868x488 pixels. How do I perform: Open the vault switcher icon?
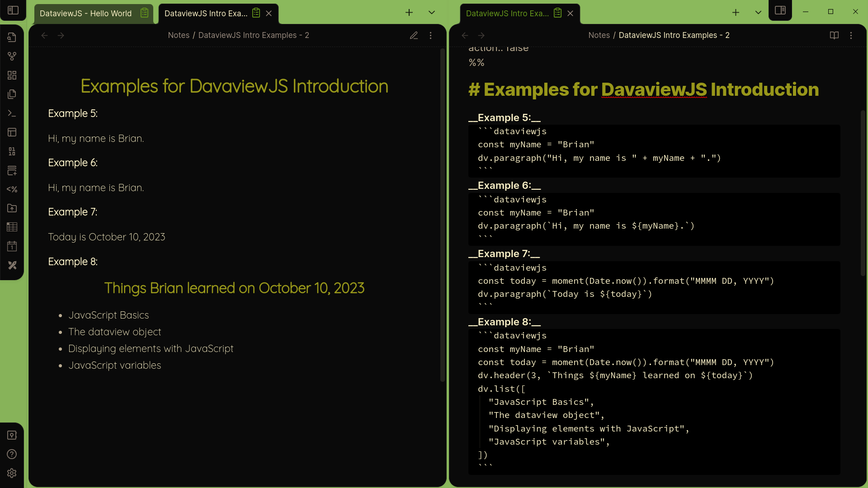pos(12,435)
